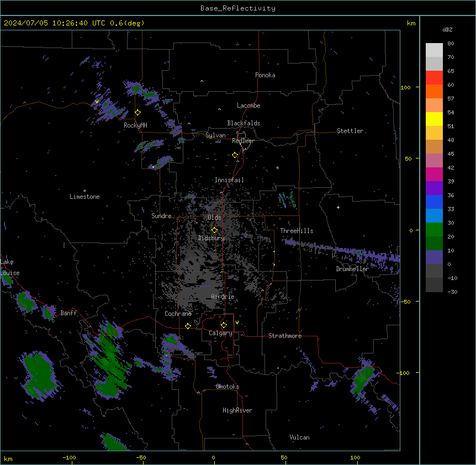
Task: Select the bright yellow 54 dBZ legend swatch
Action: point(434,119)
